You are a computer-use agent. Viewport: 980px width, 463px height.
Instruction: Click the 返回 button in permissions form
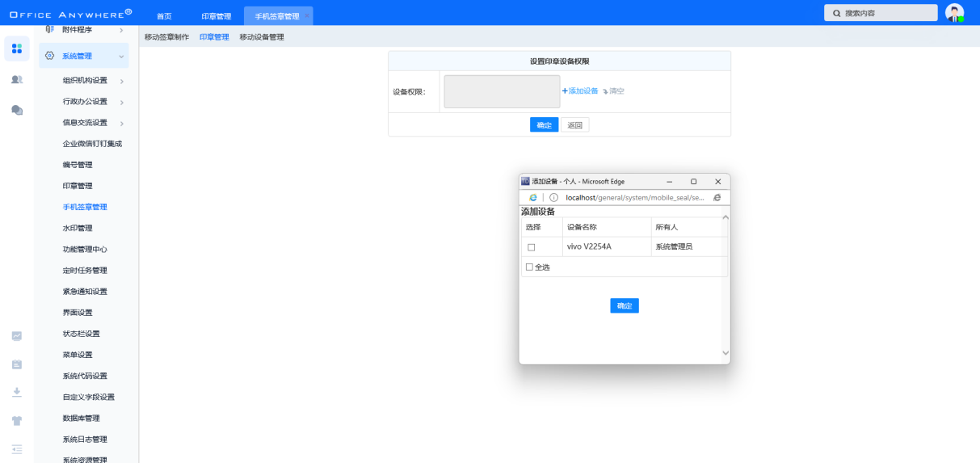pyautogui.click(x=574, y=125)
